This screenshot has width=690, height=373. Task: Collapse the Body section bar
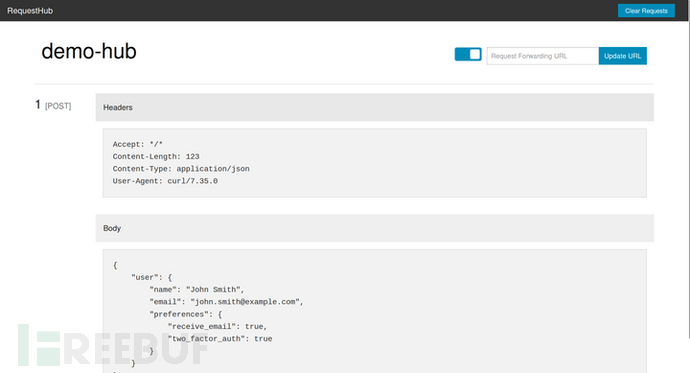(x=374, y=228)
